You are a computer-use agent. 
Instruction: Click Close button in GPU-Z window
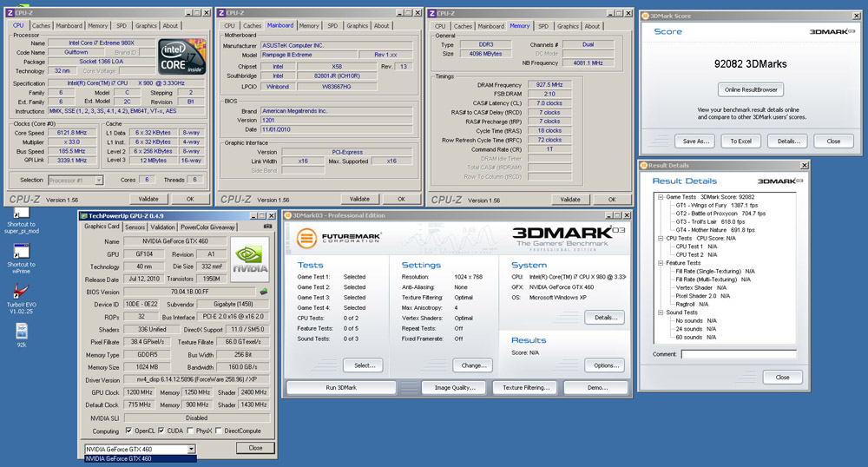click(255, 448)
